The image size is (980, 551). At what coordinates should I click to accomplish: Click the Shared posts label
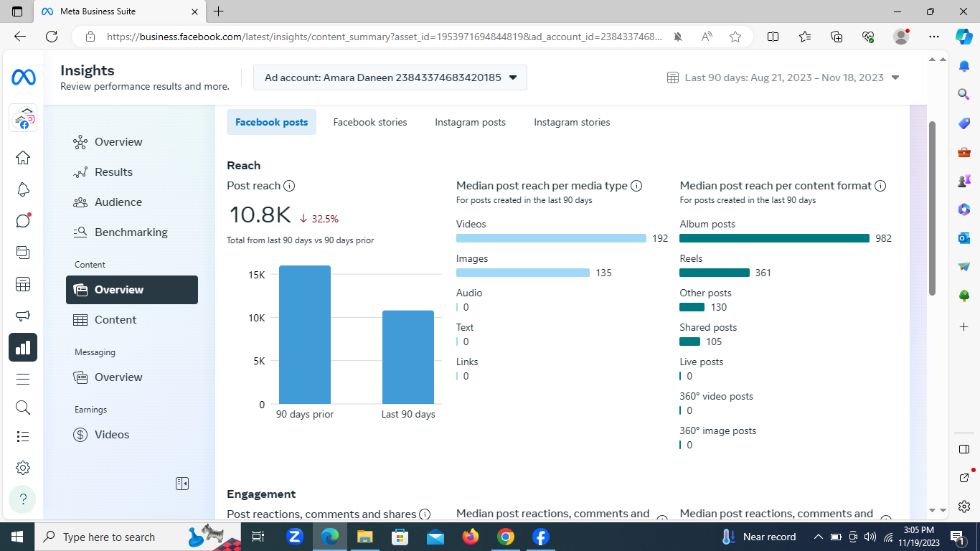708,327
